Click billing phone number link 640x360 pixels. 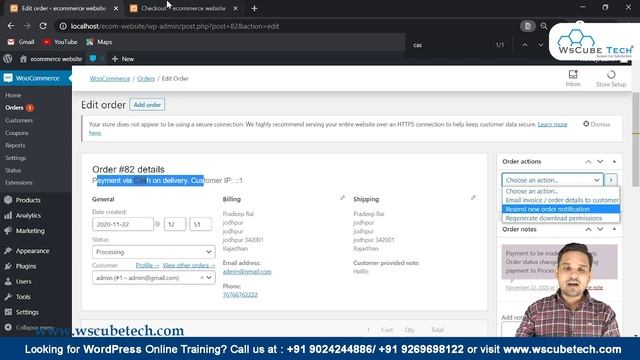pos(240,295)
